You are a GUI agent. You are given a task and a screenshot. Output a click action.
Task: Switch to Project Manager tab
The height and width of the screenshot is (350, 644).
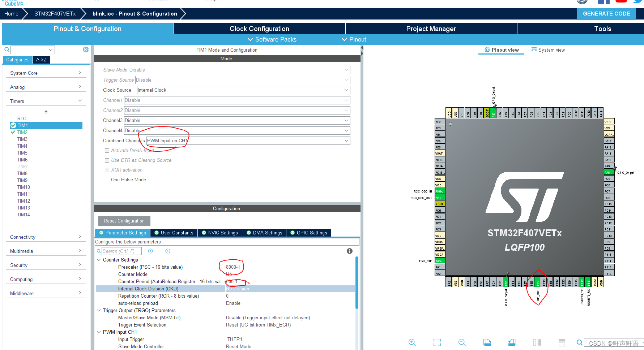click(x=431, y=29)
